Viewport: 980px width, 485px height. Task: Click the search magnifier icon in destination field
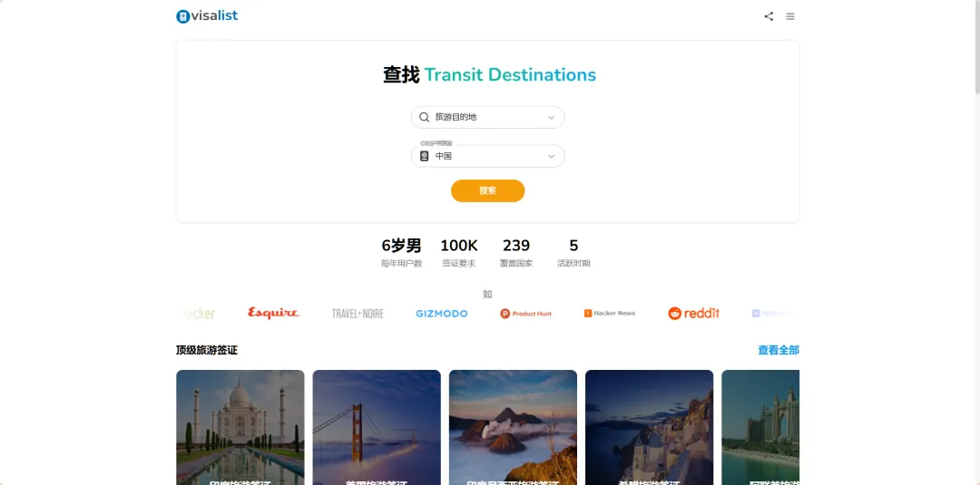[425, 117]
